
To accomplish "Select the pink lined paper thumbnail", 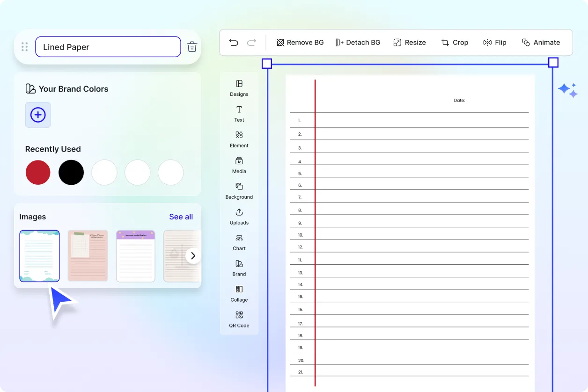I will click(x=88, y=256).
